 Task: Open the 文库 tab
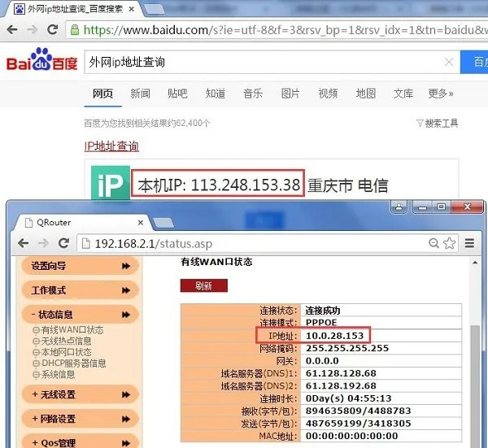click(x=403, y=94)
